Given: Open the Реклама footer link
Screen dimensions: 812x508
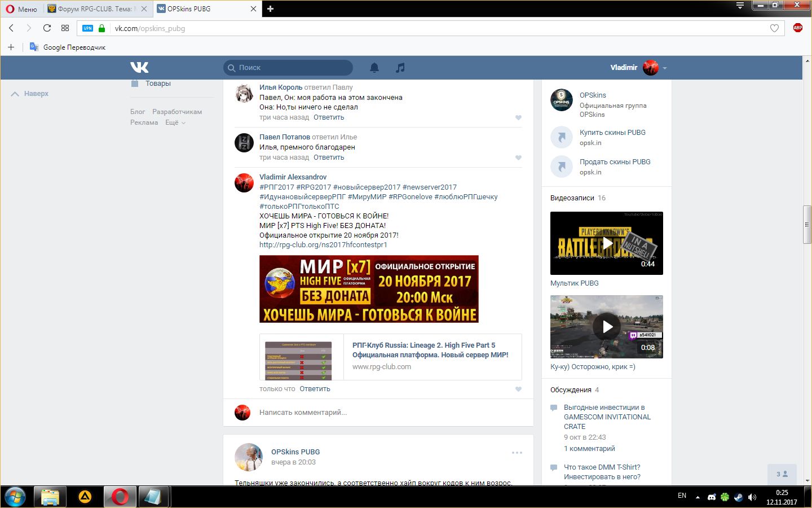Looking at the screenshot, I should pos(144,122).
